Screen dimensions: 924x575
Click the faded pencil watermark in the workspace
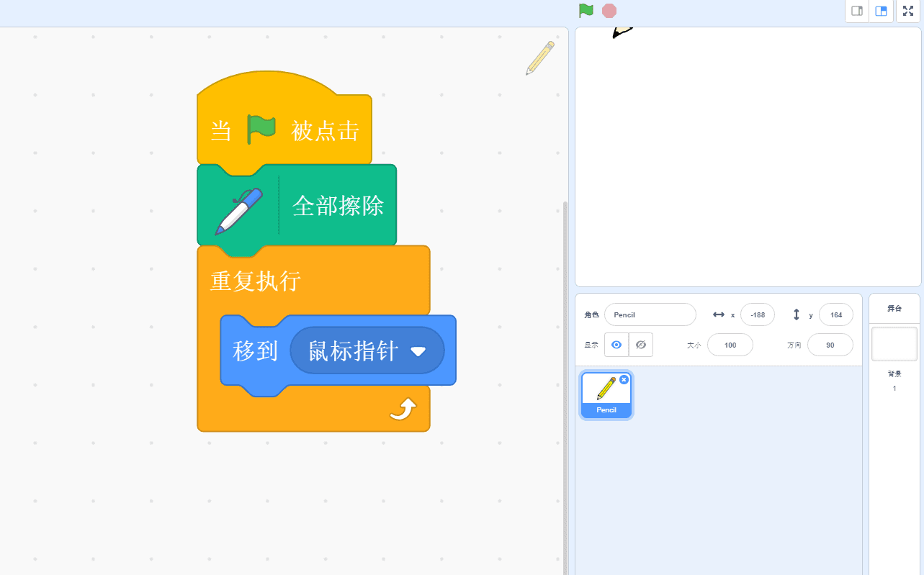click(x=540, y=58)
